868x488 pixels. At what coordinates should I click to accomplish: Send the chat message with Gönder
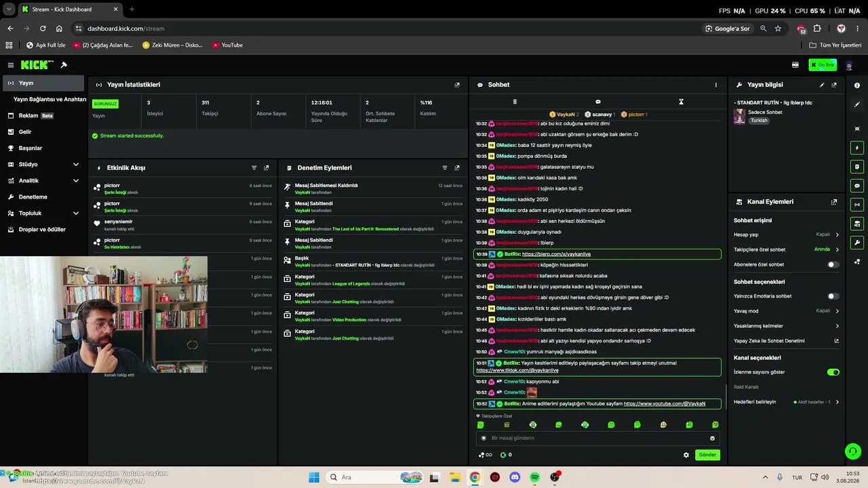(x=707, y=455)
